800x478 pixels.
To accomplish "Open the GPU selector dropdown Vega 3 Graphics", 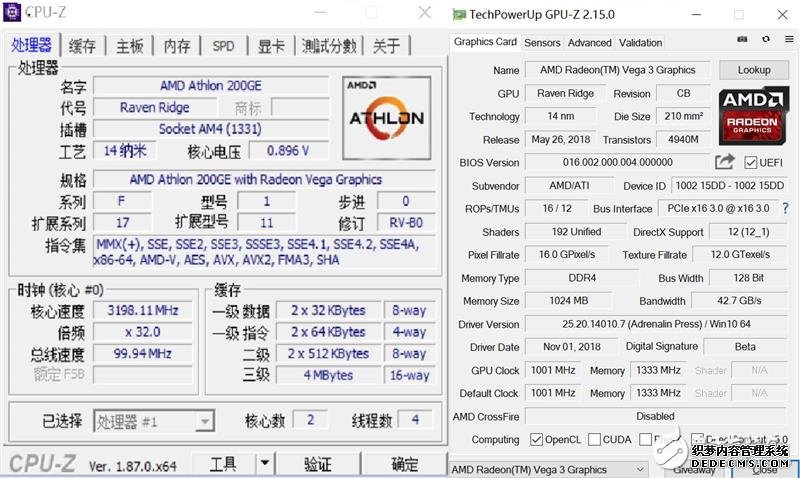I will tap(549, 469).
